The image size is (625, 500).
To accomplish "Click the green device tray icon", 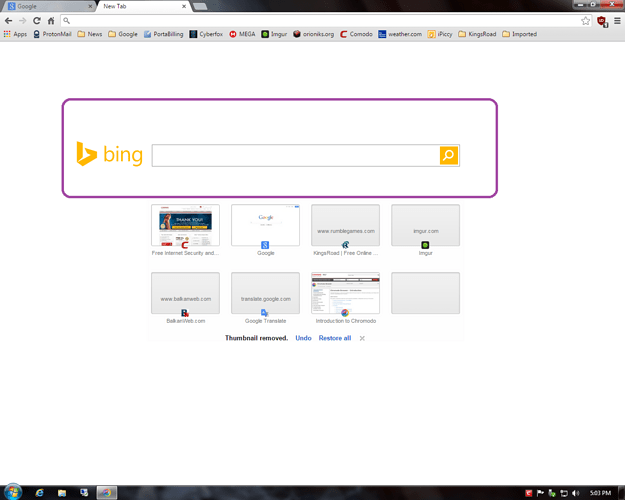I will 552,493.
